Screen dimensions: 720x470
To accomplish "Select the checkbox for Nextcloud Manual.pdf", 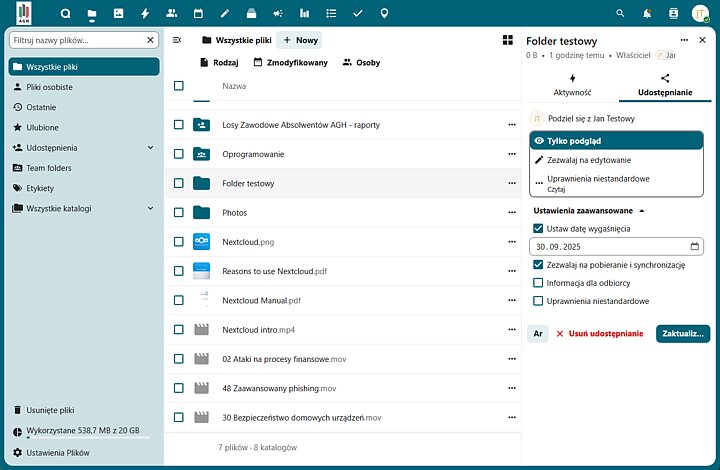I will click(179, 300).
